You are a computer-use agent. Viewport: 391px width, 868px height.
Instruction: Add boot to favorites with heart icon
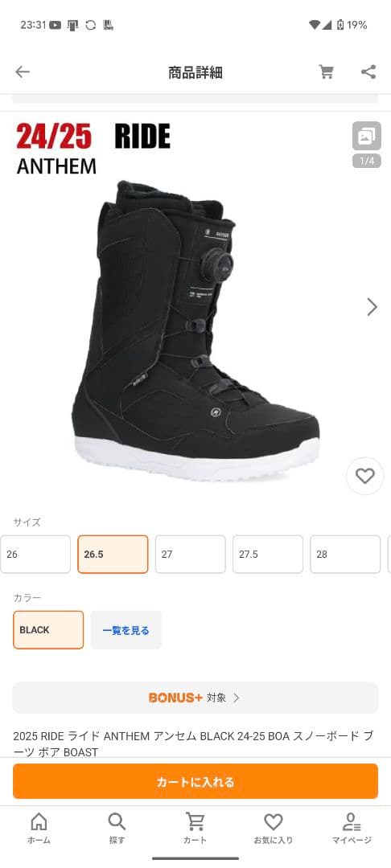[x=365, y=476]
